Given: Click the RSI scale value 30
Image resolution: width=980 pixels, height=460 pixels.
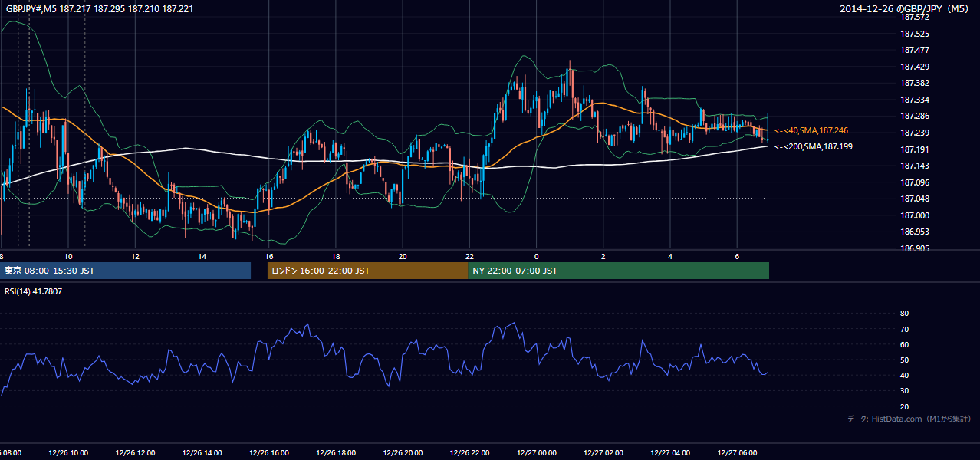Looking at the screenshot, I should (905, 391).
